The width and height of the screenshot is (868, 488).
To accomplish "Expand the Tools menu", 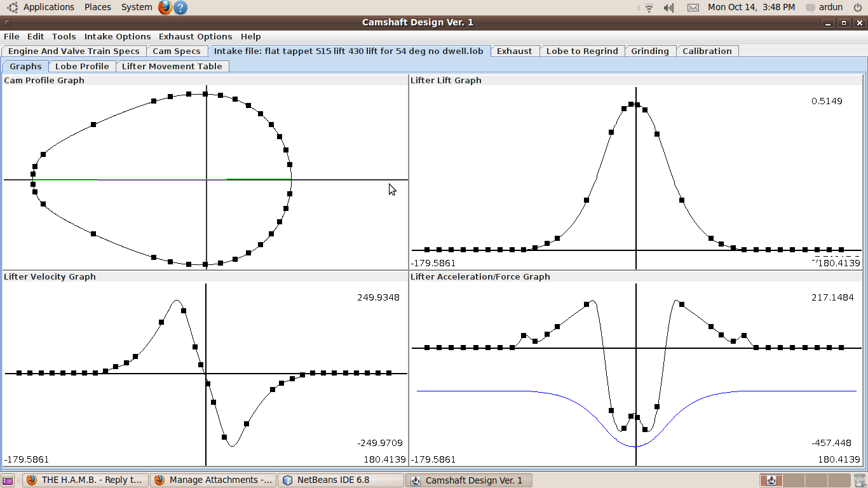I will coord(64,37).
